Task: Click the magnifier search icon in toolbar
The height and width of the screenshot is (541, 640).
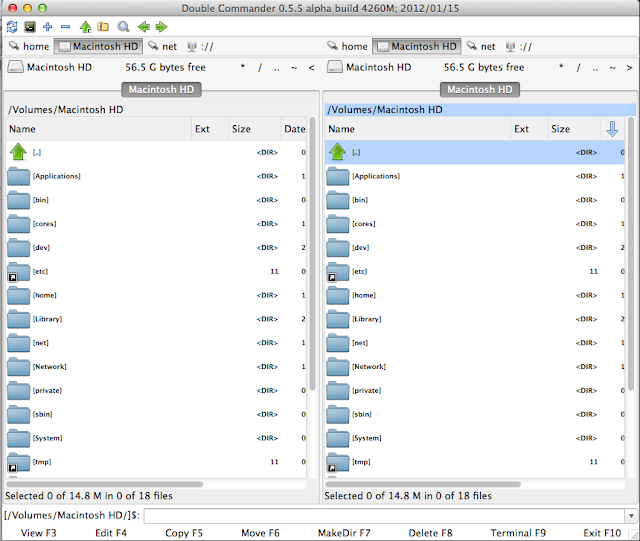Action: pos(123,26)
